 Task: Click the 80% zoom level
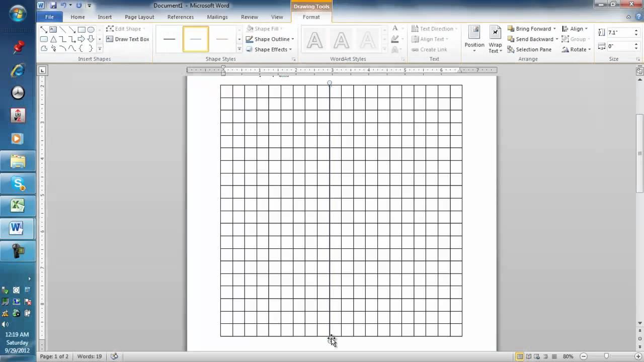[568, 356]
